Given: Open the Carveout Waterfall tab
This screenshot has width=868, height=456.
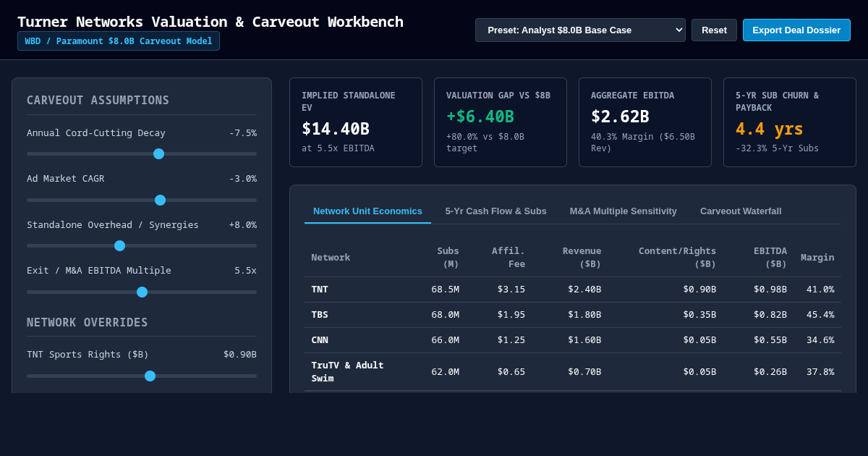Looking at the screenshot, I should tap(741, 211).
